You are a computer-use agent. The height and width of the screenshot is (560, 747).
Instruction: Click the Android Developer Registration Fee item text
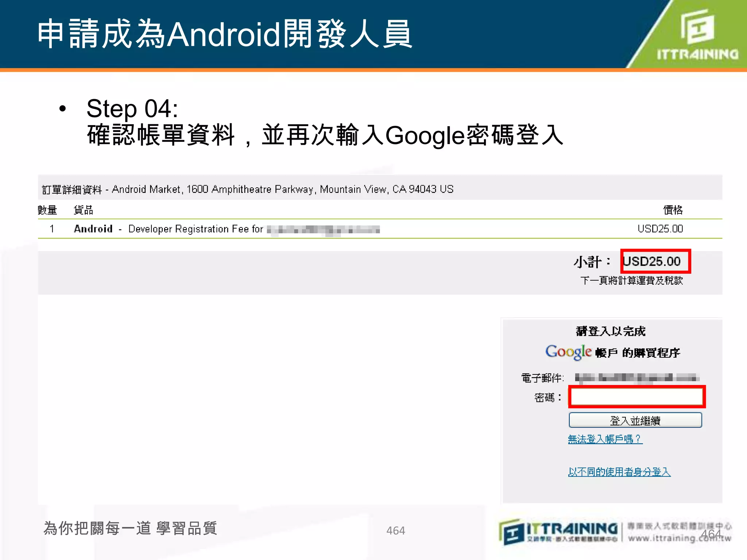169,229
